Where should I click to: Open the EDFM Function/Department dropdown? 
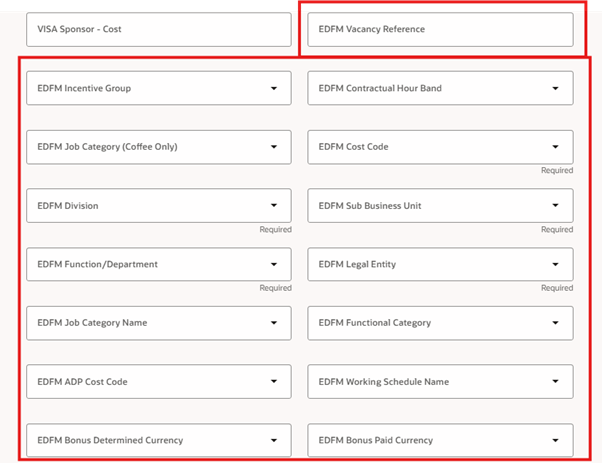158,264
